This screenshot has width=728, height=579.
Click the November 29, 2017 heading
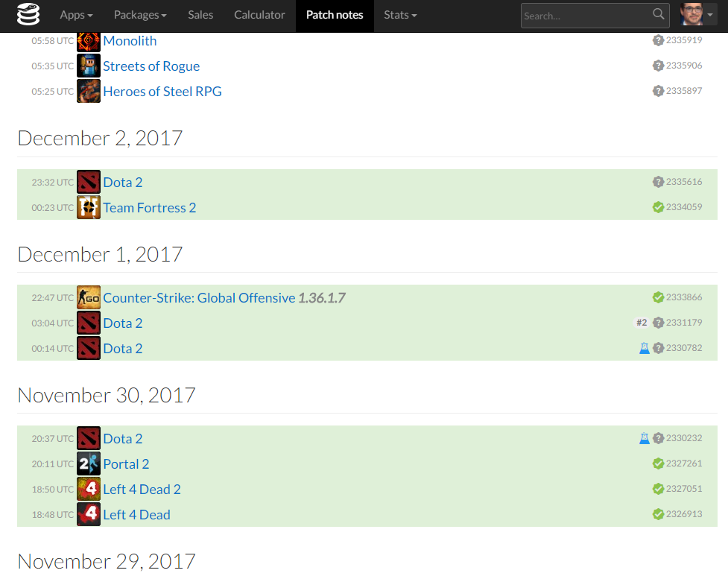pyautogui.click(x=107, y=561)
